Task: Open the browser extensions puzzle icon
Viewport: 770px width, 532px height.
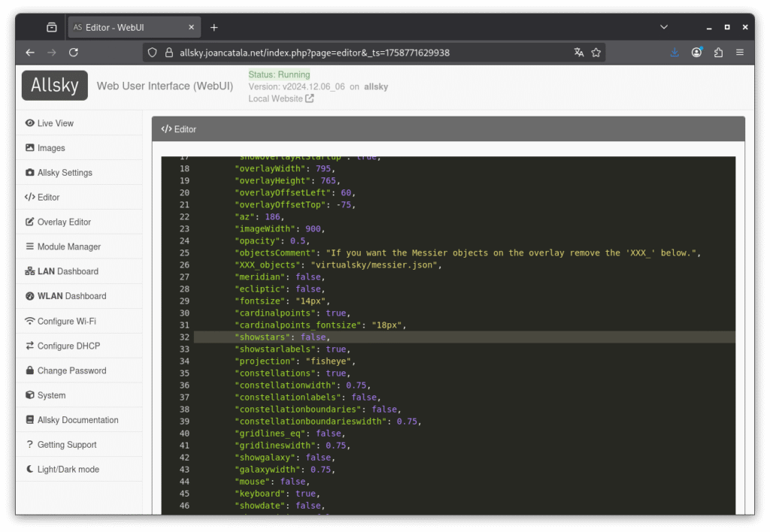Action: coord(718,53)
